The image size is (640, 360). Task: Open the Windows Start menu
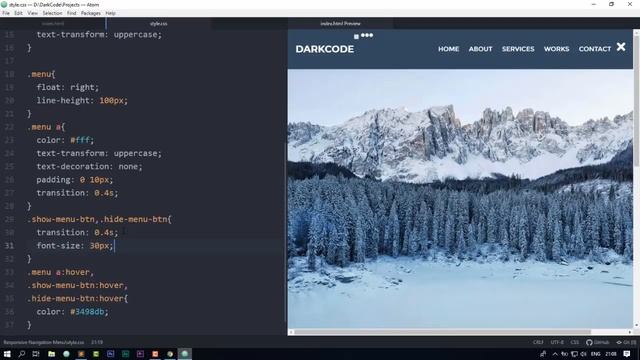[x=7, y=354]
